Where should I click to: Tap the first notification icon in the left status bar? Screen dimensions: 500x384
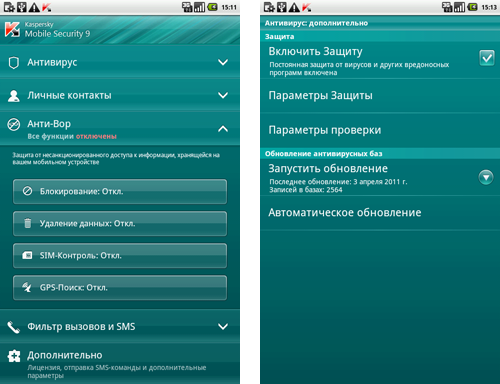tap(9, 7)
